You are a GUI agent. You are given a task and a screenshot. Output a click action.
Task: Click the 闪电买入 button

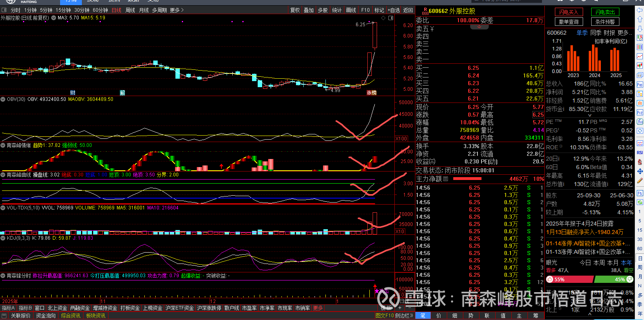(x=569, y=12)
